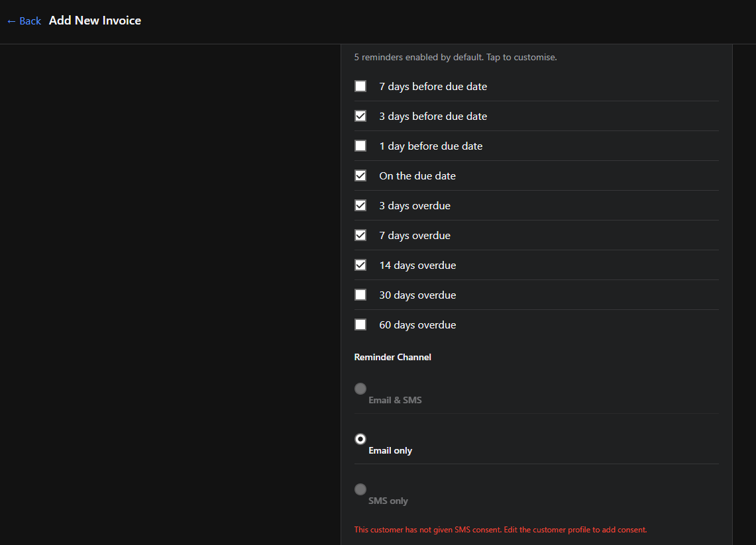Viewport: 756px width, 545px height.
Task: Select the Email only radio button
Action: 360,439
